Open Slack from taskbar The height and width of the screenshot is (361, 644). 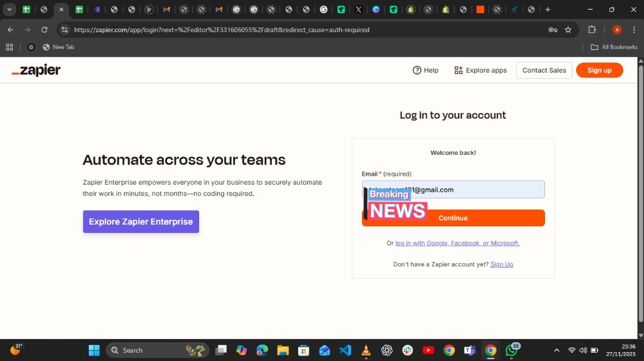pyautogui.click(x=407, y=350)
